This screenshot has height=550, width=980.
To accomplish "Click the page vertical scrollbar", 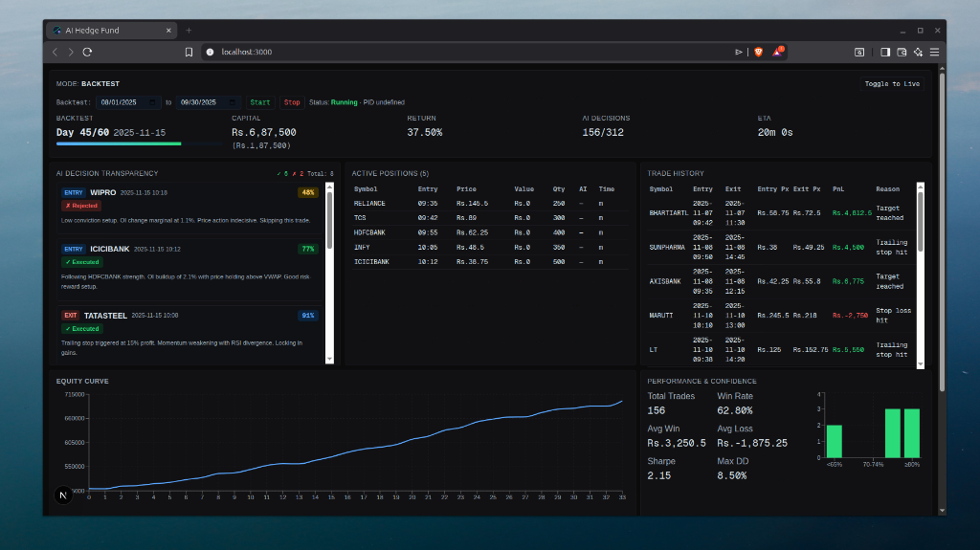I will [x=942, y=234].
